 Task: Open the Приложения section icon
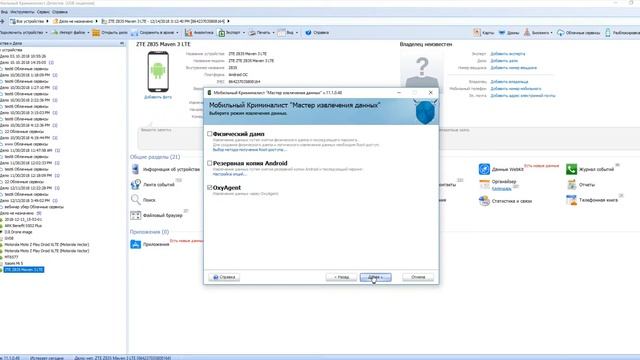[136, 244]
